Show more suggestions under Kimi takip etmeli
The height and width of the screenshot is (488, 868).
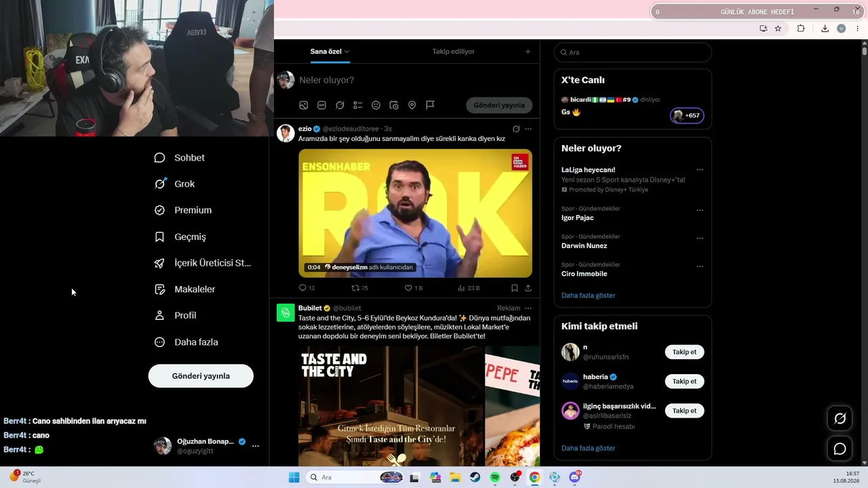point(589,448)
